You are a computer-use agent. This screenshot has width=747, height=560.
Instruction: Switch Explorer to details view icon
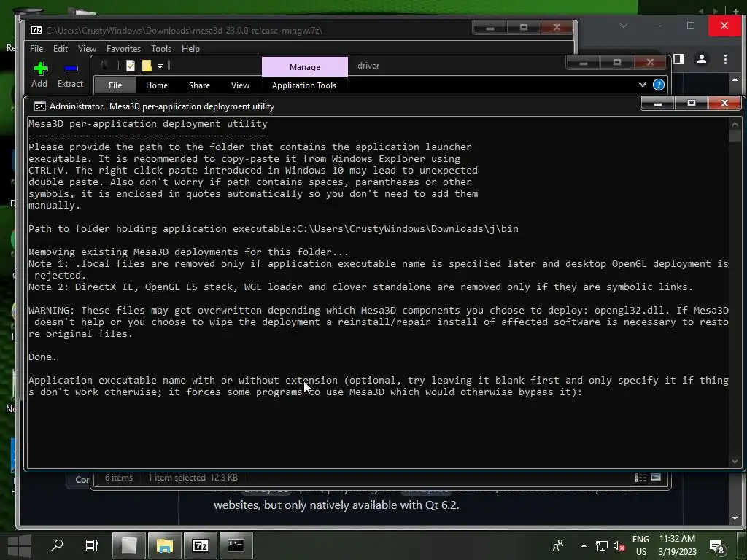[640, 477]
